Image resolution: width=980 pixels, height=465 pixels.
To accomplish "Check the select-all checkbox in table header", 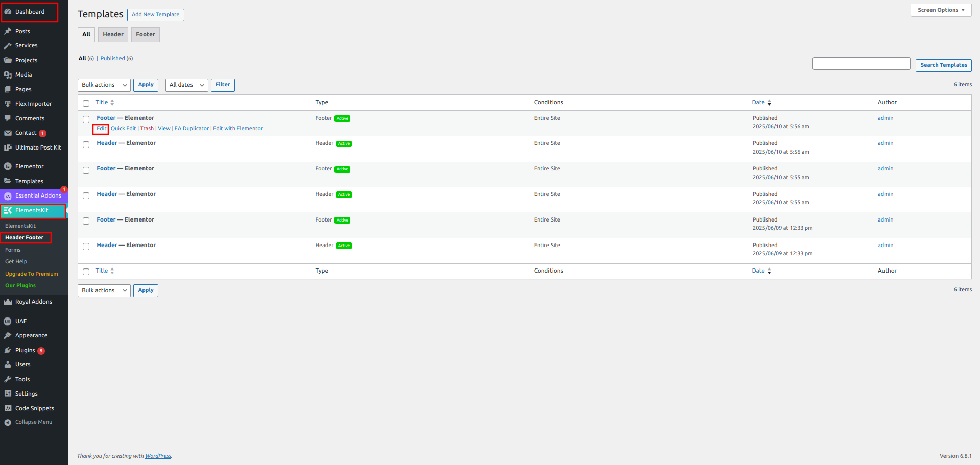I will [86, 103].
